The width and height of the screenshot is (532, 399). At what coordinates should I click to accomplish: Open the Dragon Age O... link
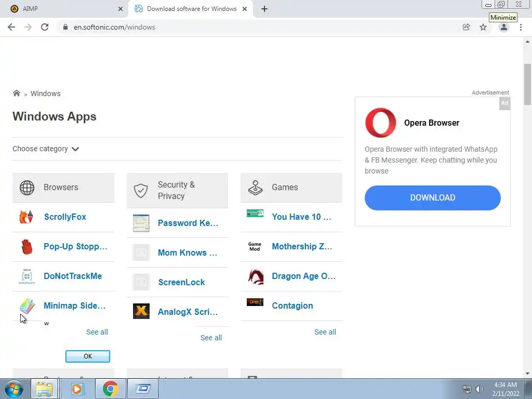(303, 276)
